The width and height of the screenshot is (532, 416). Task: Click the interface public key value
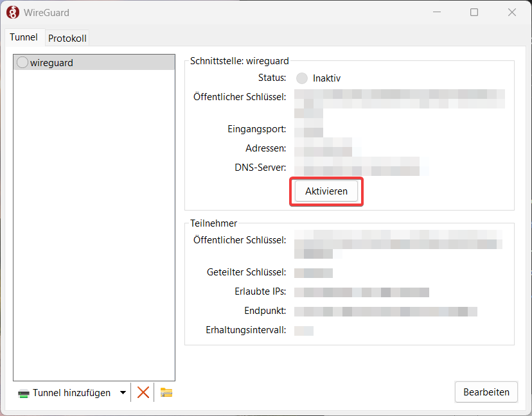click(400, 104)
